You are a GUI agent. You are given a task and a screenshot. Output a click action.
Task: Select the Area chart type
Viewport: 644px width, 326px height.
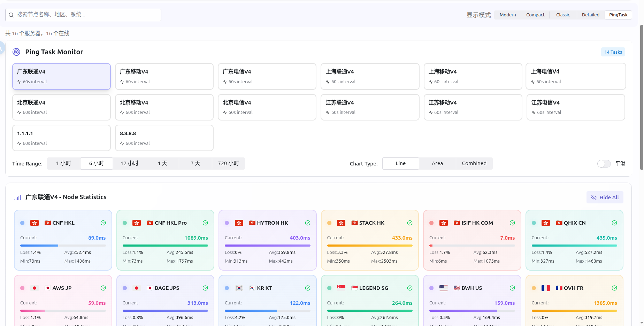click(x=437, y=163)
